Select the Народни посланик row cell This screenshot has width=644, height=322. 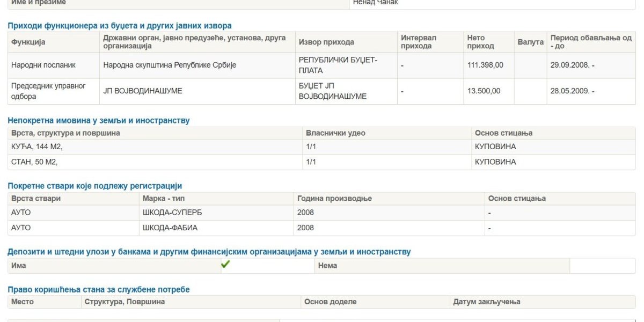(x=43, y=65)
